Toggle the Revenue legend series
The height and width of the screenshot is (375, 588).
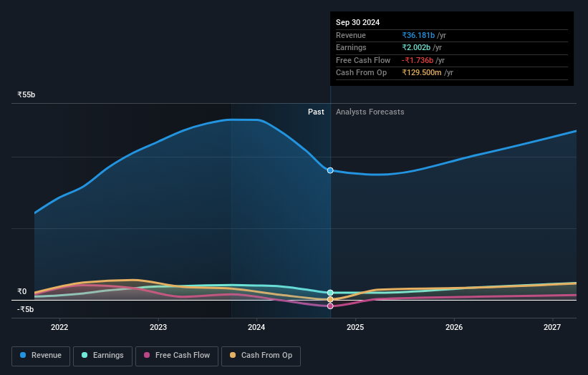pos(41,356)
